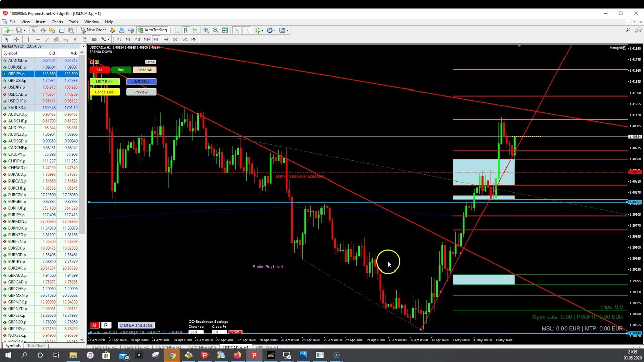This screenshot has height=362, width=644.
Task: Click the Breakeven Distance input field
Action: tap(196, 332)
